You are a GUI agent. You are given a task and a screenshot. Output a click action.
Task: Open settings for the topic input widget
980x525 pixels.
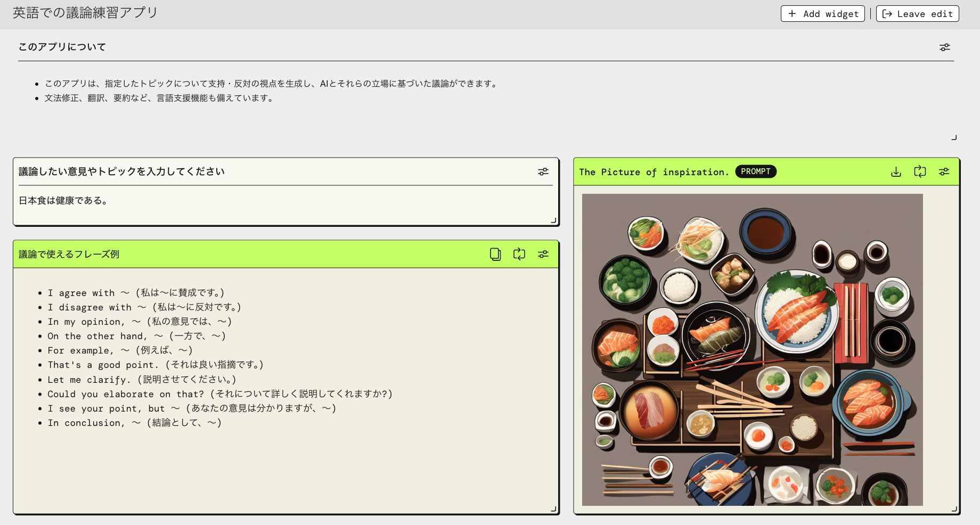click(543, 171)
